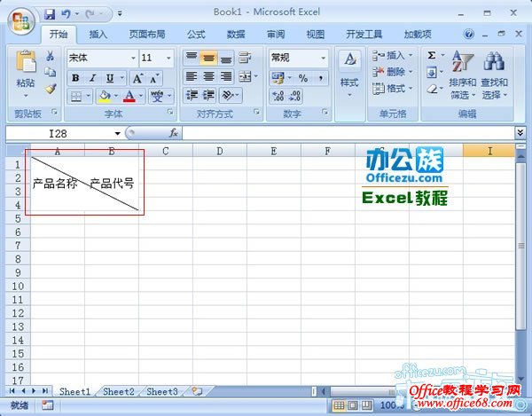Click the Paste clipboard icon

[26, 62]
